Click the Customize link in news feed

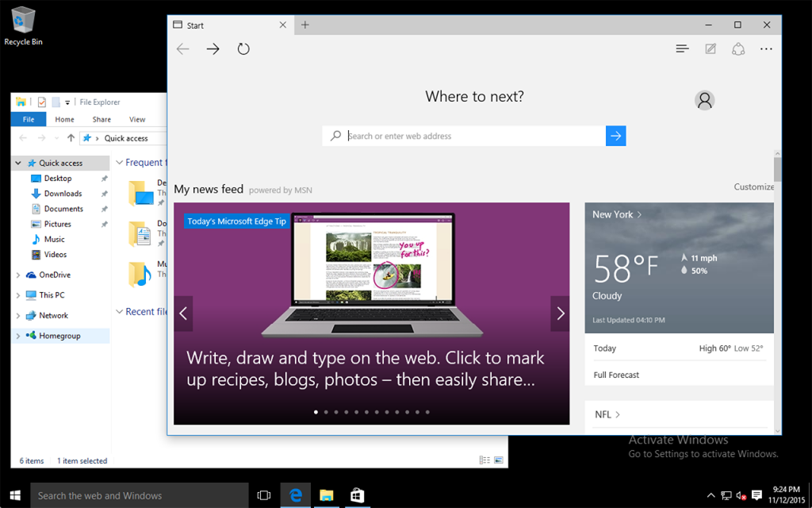click(x=753, y=187)
